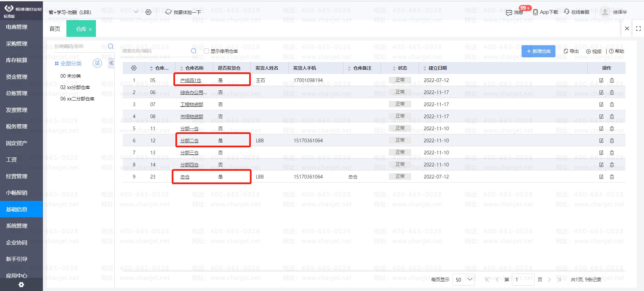Close the 仓库 tab

pos(90,29)
